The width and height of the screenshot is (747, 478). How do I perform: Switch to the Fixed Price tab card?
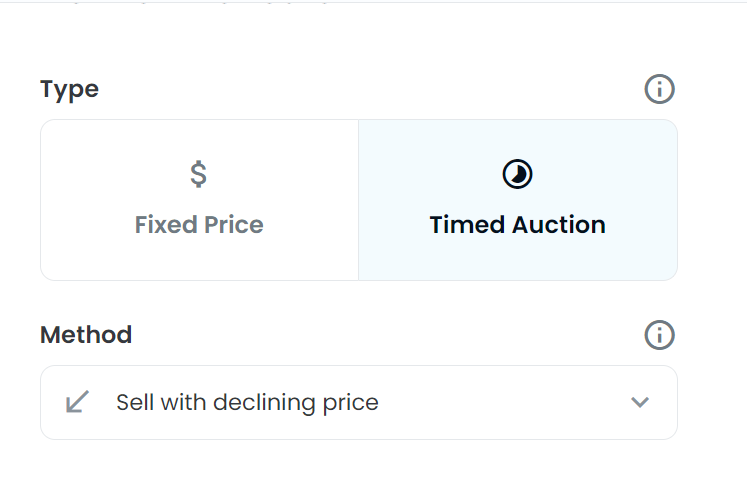coord(200,200)
